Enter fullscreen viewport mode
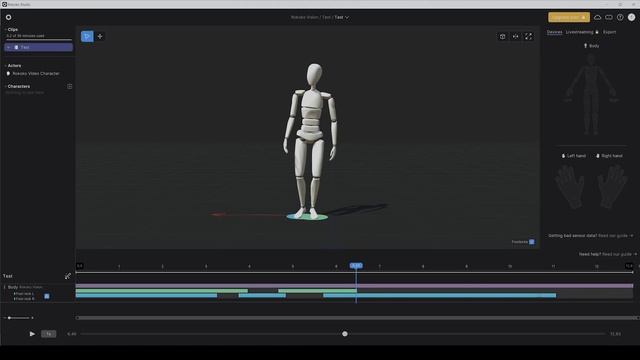 coord(529,37)
